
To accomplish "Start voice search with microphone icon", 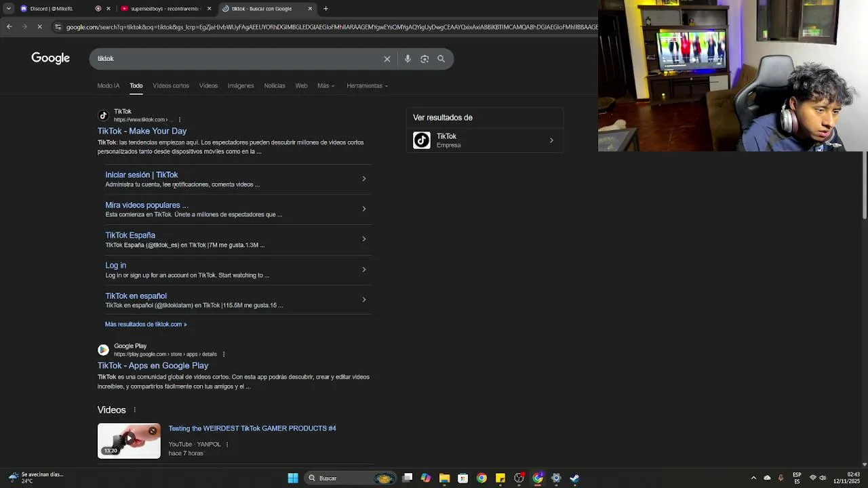I will [408, 59].
